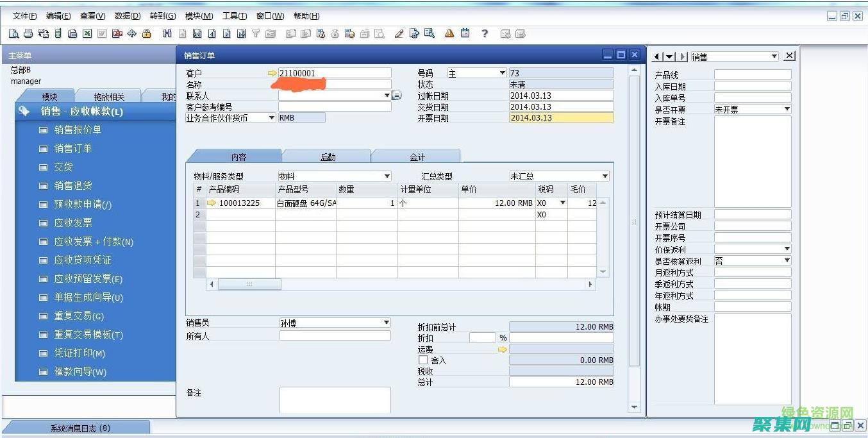Image resolution: width=868 pixels, height=438 pixels.
Task: Export the document as PDF via toolbar icon
Action: click(x=117, y=33)
